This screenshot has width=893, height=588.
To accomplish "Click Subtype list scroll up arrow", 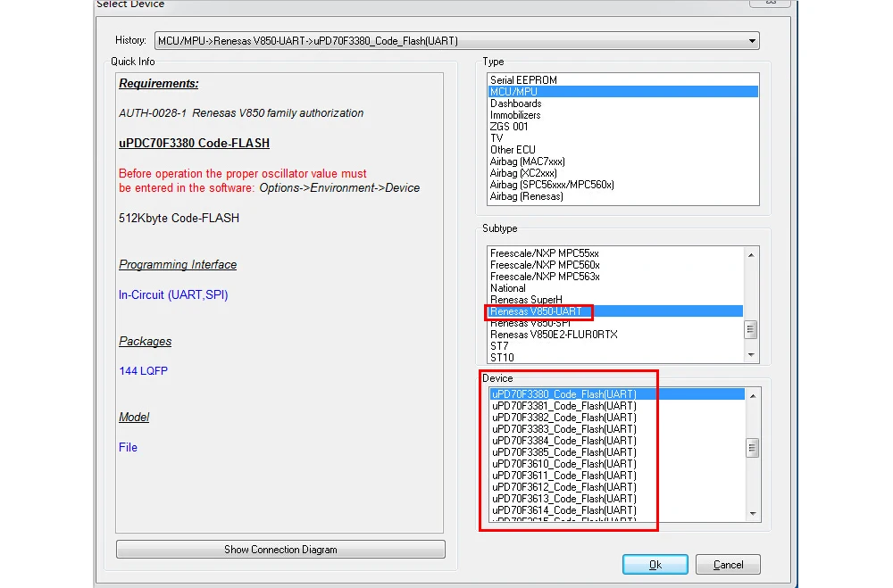I will [751, 255].
